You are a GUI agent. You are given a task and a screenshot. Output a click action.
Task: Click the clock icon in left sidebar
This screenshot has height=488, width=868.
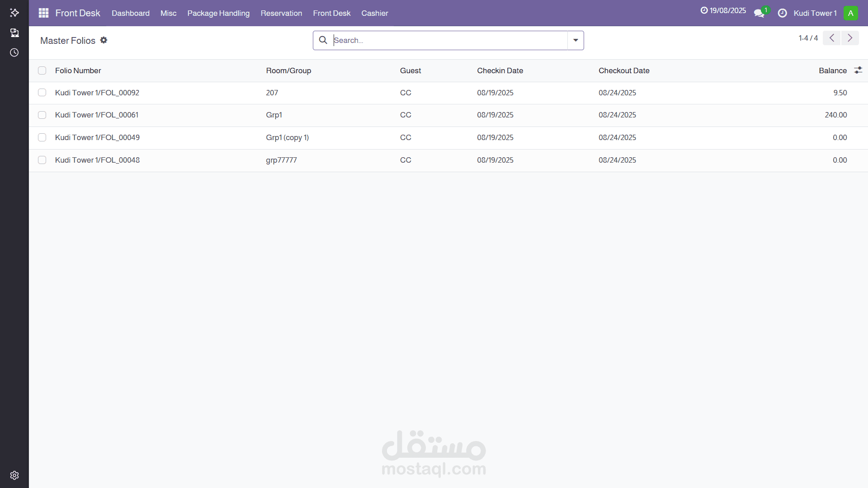point(14,52)
